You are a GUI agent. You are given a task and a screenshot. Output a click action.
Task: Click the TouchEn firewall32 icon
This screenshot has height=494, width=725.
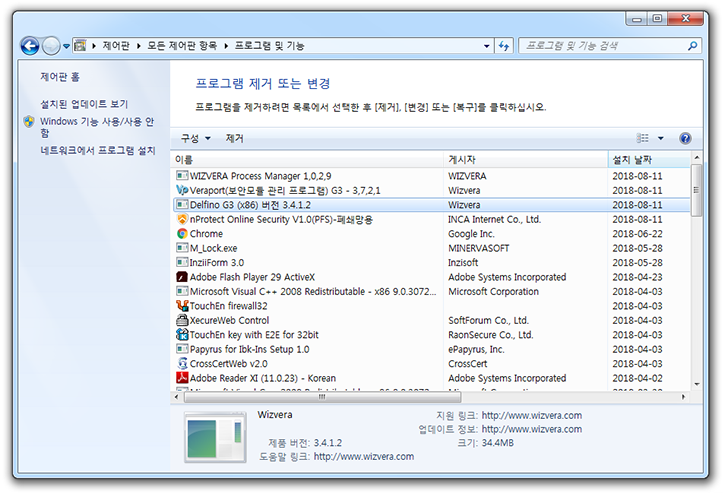pos(182,306)
